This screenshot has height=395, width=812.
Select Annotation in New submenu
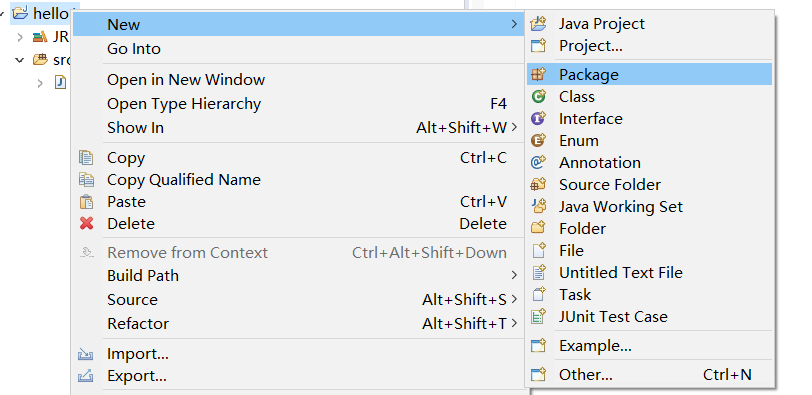[649, 163]
